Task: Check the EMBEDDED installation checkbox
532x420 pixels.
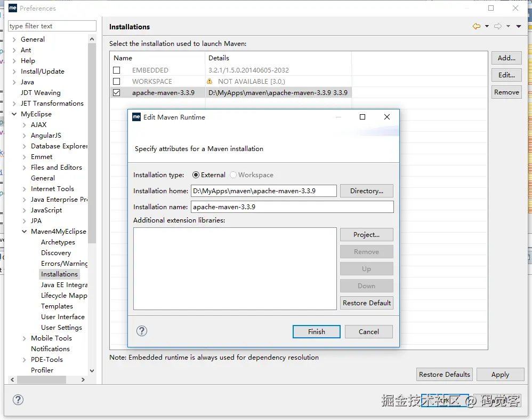Action: (x=116, y=70)
